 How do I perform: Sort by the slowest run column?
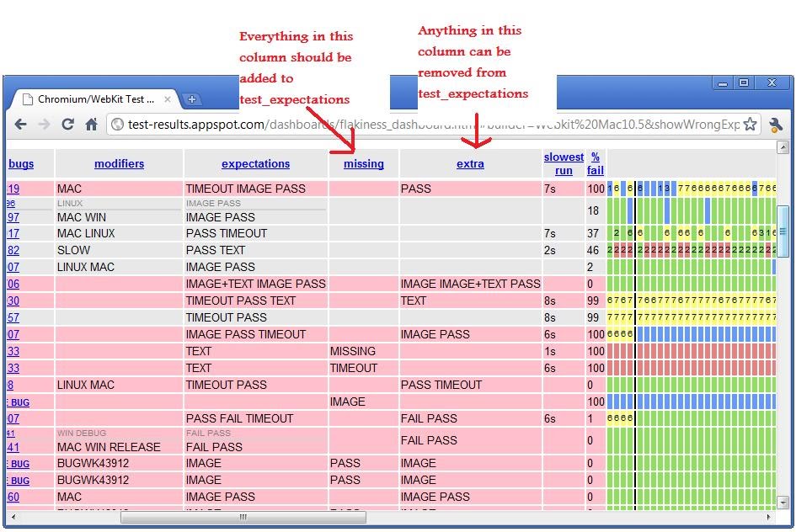click(x=564, y=164)
